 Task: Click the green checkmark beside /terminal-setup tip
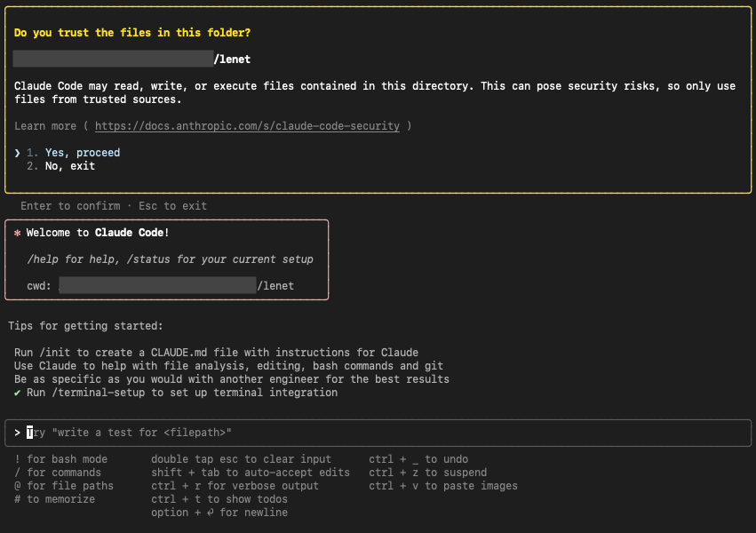click(17, 392)
